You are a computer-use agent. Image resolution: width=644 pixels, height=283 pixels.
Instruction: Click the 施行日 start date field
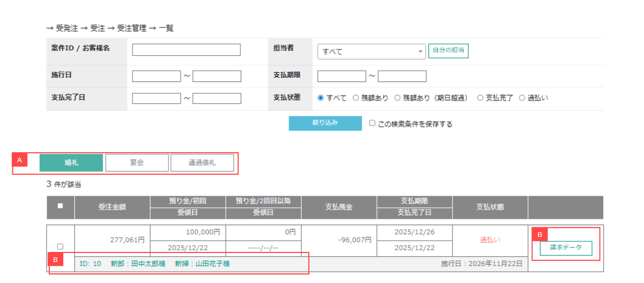[157, 76]
